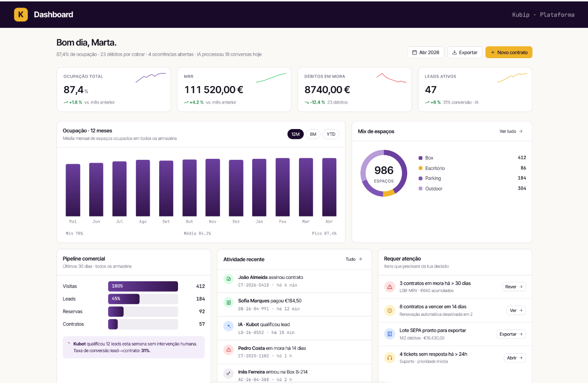Click the Reservas pipeline bar

pyautogui.click(x=143, y=312)
